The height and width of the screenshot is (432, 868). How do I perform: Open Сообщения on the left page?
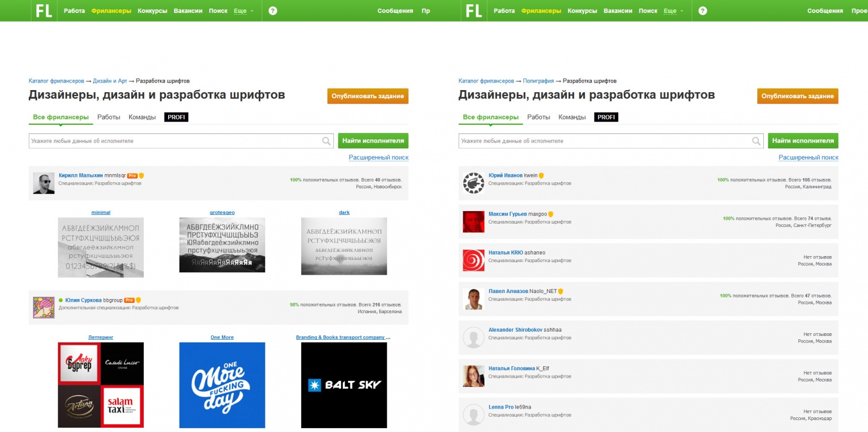click(395, 11)
